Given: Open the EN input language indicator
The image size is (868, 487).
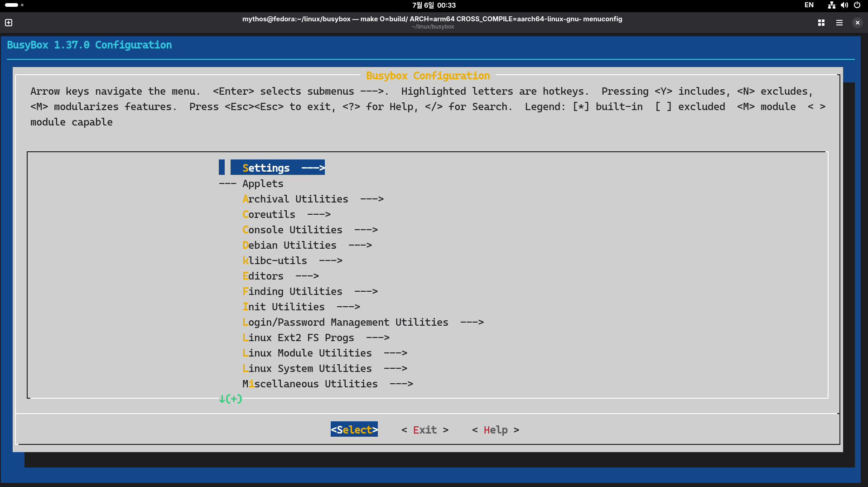Looking at the screenshot, I should 809,5.
